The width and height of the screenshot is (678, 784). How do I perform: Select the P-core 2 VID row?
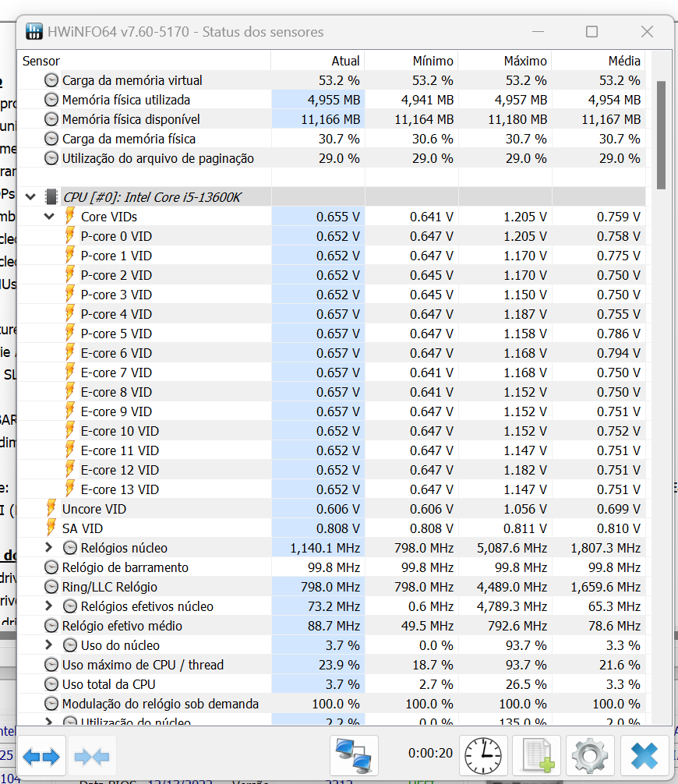331,275
